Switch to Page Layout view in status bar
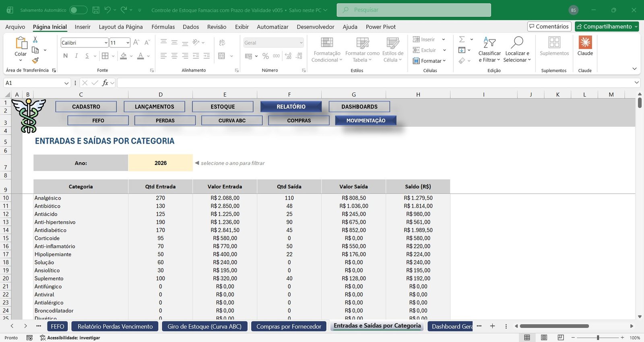The image size is (644, 342). [544, 338]
